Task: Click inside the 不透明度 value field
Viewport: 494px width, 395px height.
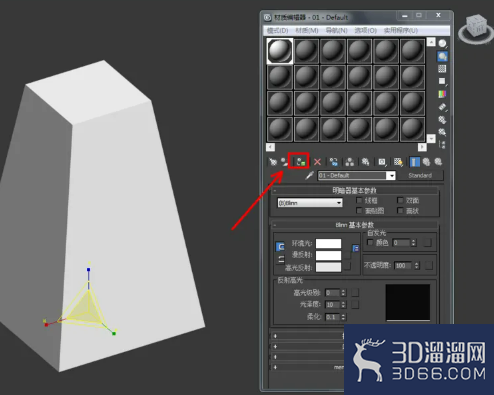Action: [404, 265]
